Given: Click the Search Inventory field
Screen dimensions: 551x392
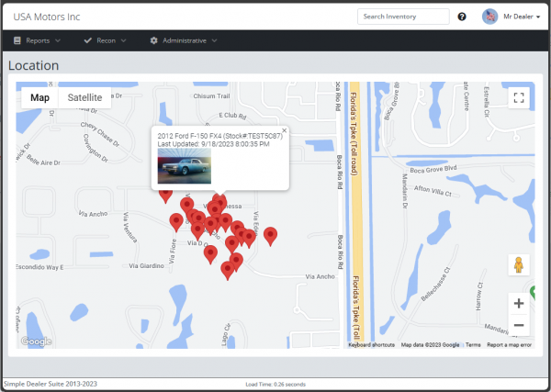Looking at the screenshot, I should [403, 17].
